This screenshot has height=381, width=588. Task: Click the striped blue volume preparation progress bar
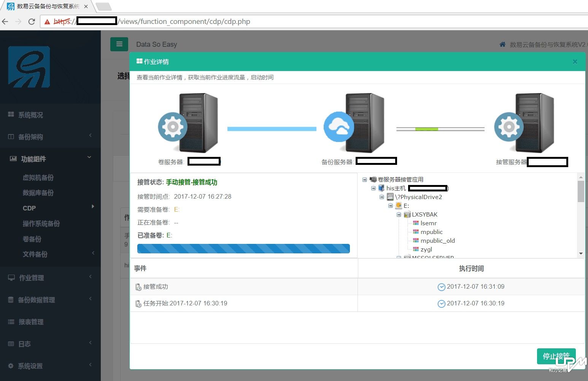(x=243, y=248)
